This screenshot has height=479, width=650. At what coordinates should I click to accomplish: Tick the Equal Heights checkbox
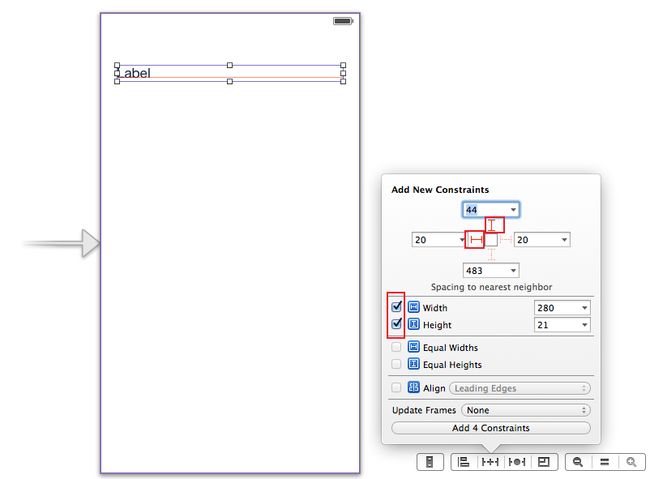pos(396,364)
